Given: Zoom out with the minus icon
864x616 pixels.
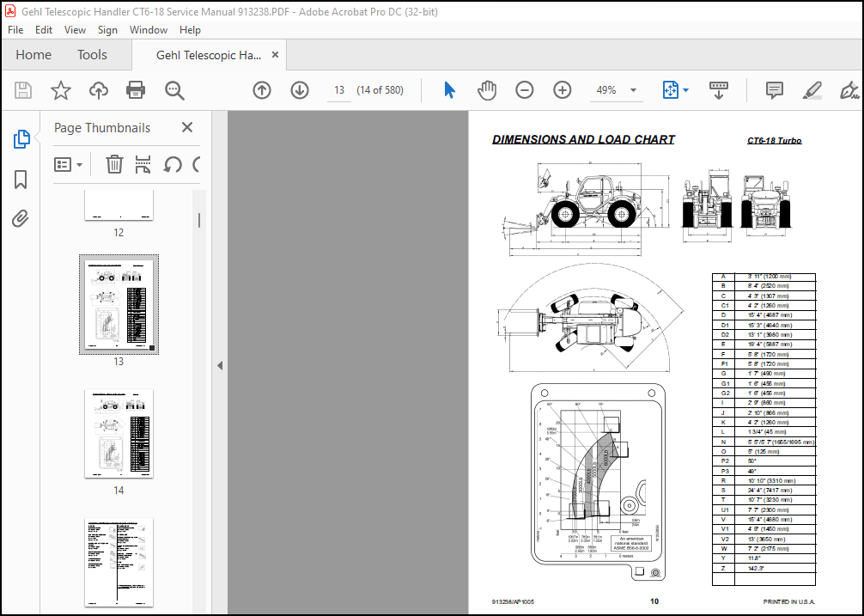Looking at the screenshot, I should pyautogui.click(x=525, y=90).
